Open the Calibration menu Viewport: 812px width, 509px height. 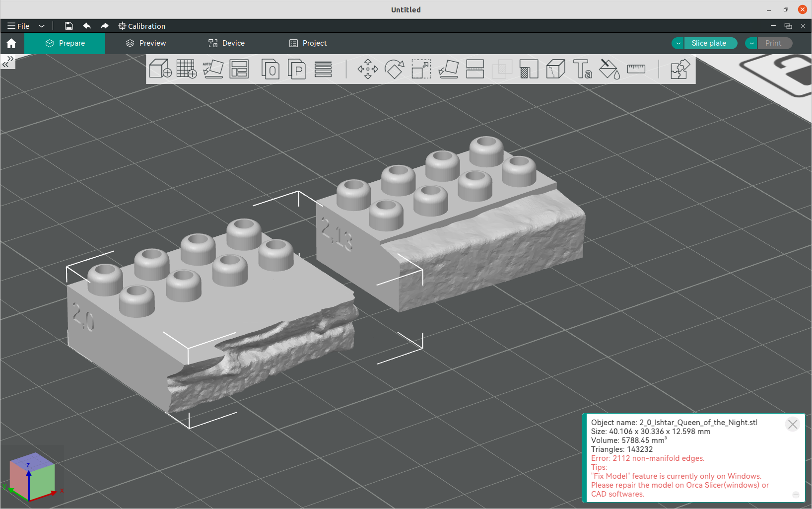coord(142,26)
